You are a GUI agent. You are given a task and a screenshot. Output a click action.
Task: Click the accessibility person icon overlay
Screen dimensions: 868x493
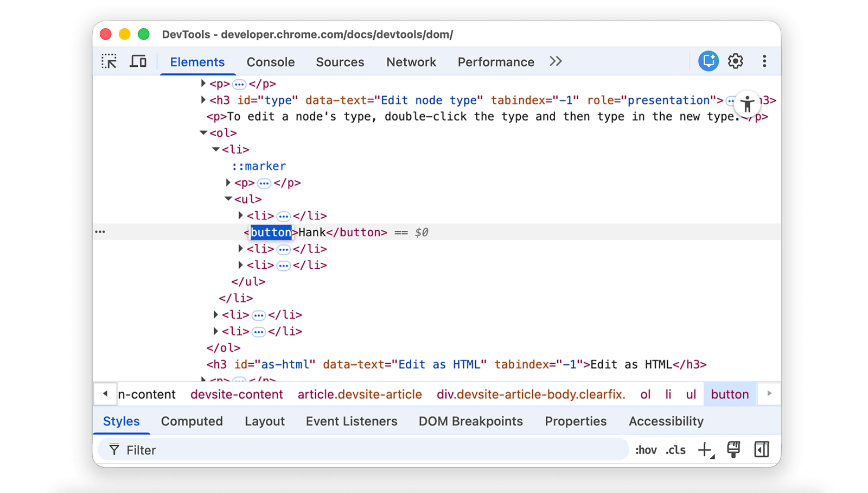[x=748, y=103]
